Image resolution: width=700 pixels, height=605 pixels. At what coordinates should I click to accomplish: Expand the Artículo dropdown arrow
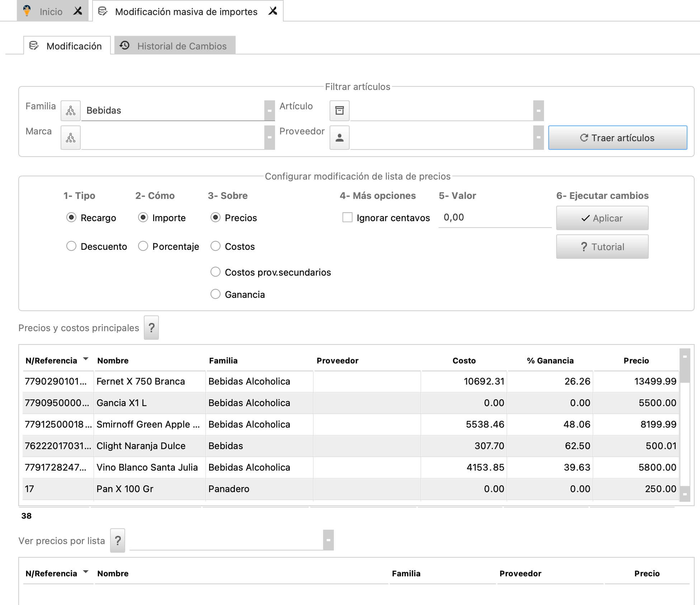click(538, 110)
